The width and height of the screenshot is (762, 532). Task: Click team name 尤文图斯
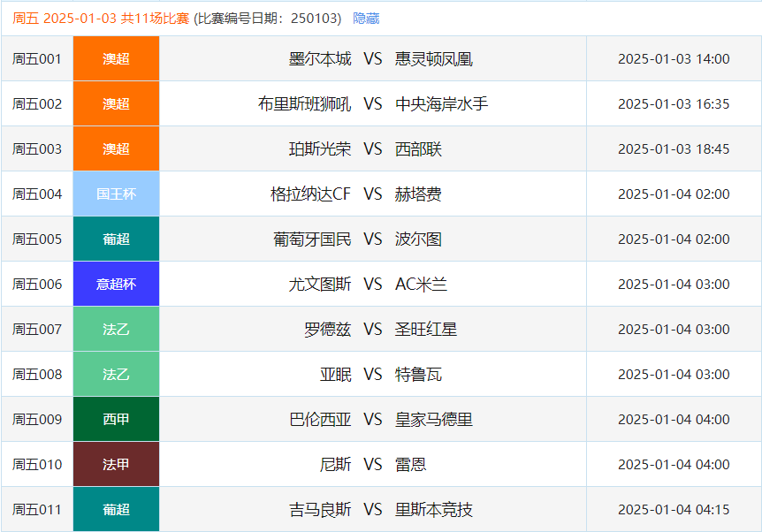click(320, 285)
